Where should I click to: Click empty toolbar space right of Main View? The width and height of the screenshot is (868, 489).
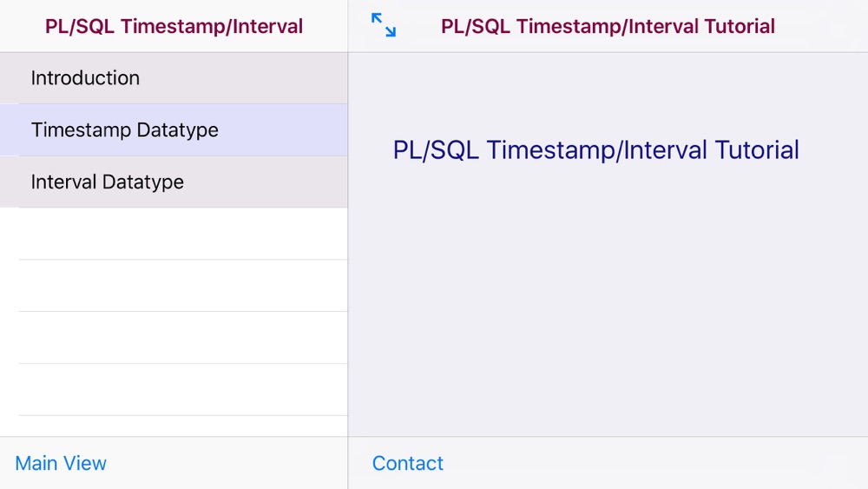click(x=227, y=463)
